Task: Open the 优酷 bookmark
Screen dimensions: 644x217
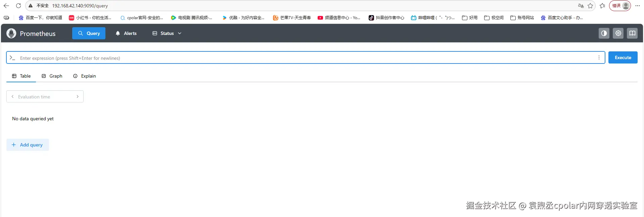Action: (x=243, y=18)
